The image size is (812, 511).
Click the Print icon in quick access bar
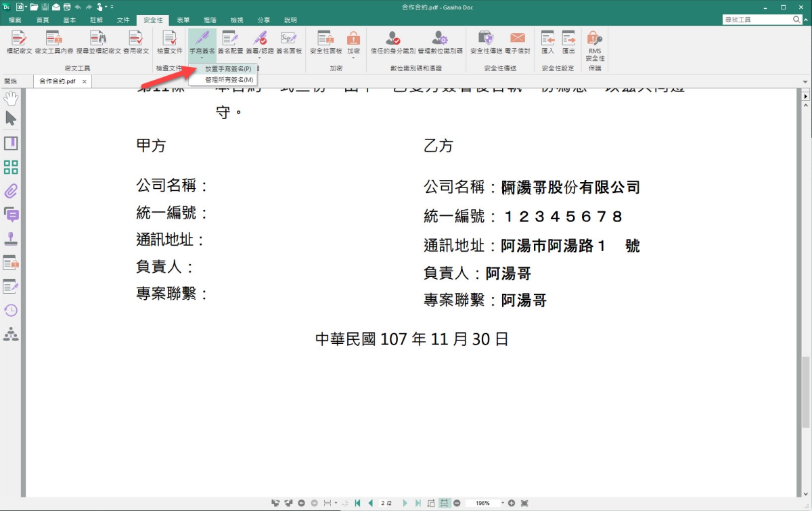point(66,7)
